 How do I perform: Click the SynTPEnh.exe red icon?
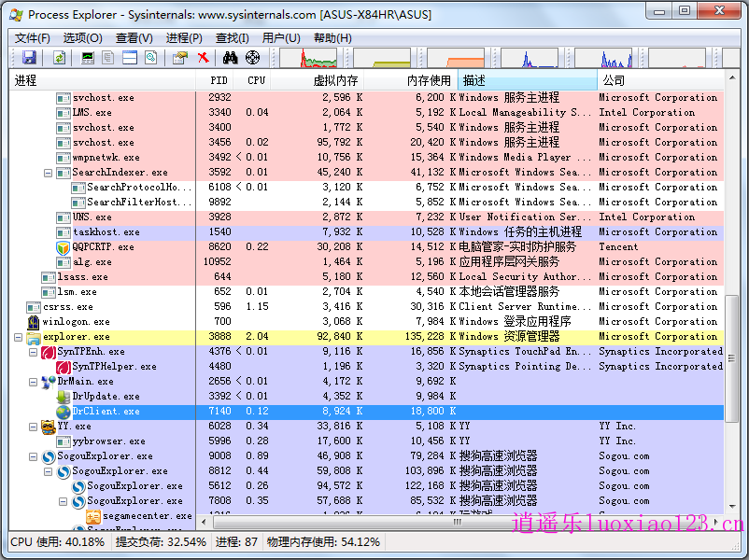point(49,352)
